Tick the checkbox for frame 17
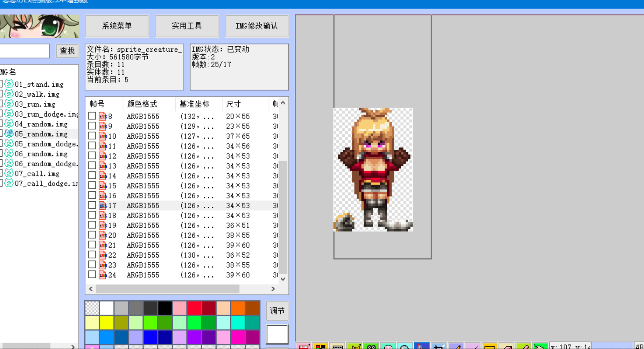Viewport: 644px width, 349px height. 92,205
